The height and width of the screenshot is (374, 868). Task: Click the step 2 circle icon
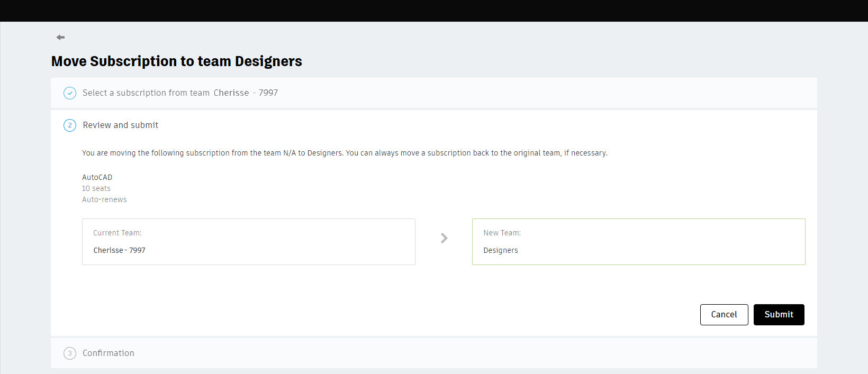[x=70, y=125]
